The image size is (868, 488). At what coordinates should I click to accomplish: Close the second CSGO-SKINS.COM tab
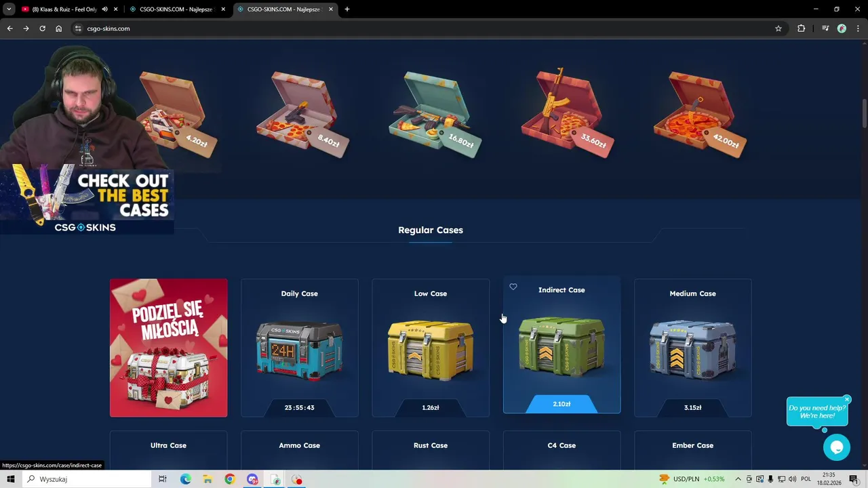tap(223, 9)
